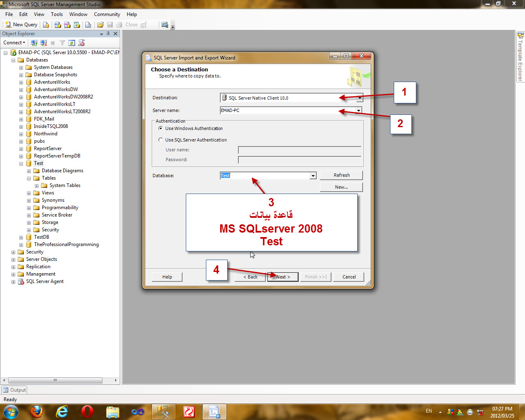The width and height of the screenshot is (525, 420).
Task: Open the Tools menu
Action: pyautogui.click(x=57, y=14)
